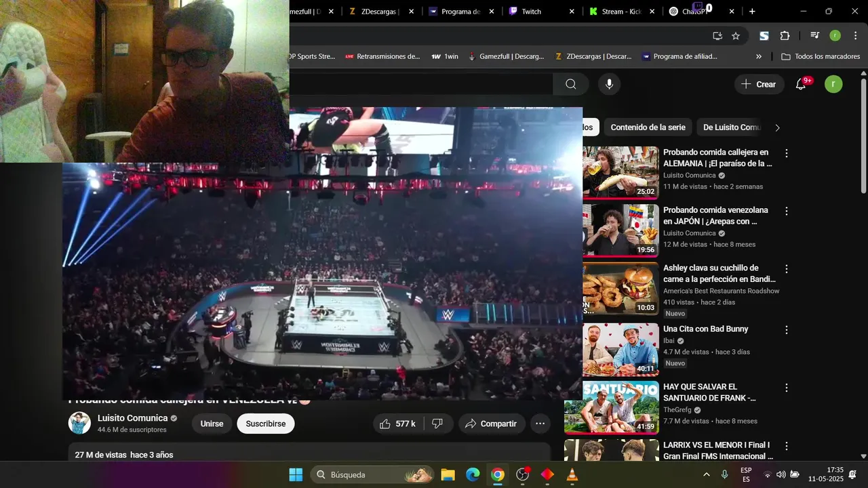Viewport: 868px width, 488px height.
Task: Open HAY QUE SALVAR EL SANTUARIO DE FRANK title
Action: coord(709,392)
